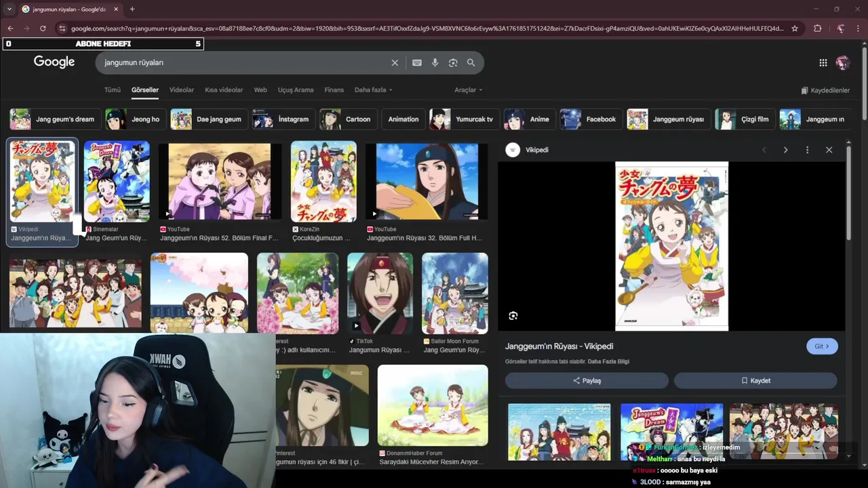Open Sinemalar Jang Geum'un Rüyası thumbnail
This screenshot has width=868, height=488.
click(x=117, y=182)
